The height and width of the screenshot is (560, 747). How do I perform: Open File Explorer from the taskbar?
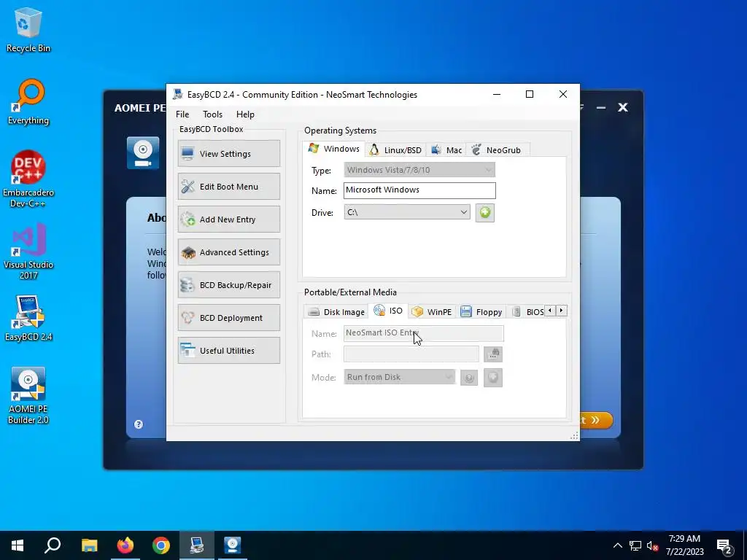pyautogui.click(x=89, y=545)
